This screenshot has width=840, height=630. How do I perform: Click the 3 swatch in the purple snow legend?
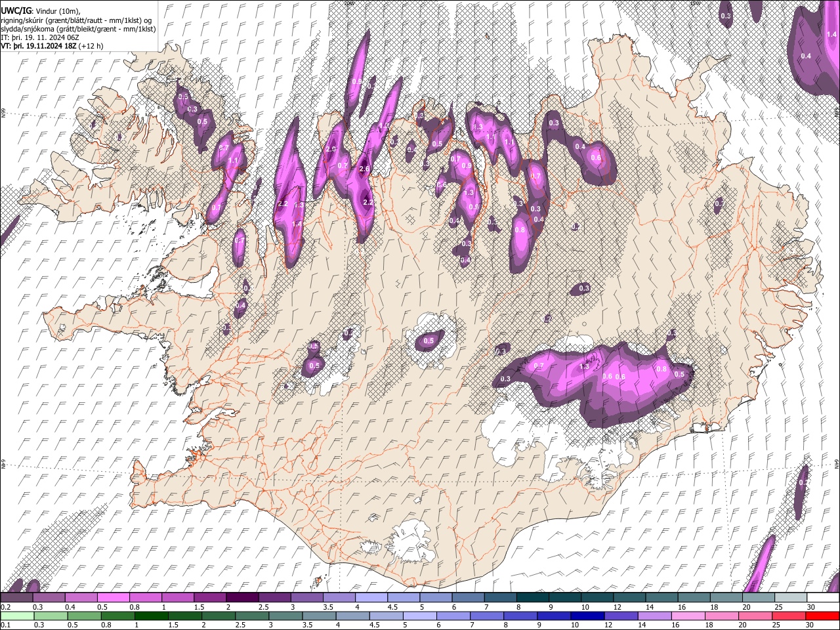tap(306, 598)
